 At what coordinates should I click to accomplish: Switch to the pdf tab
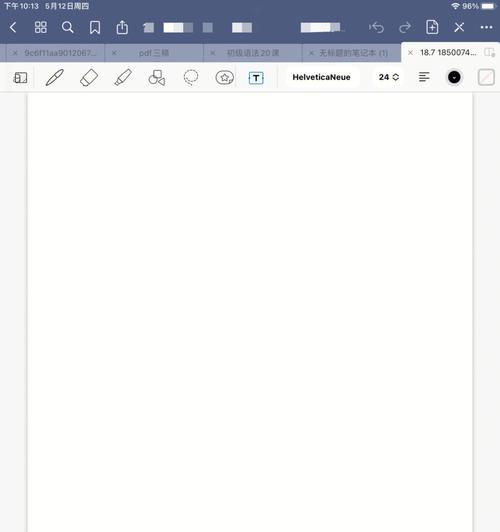coord(154,53)
